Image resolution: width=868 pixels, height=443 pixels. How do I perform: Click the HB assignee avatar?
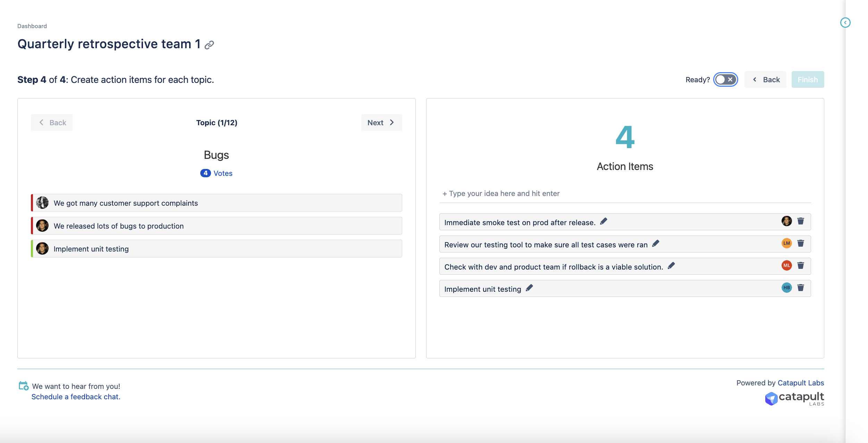pyautogui.click(x=786, y=288)
